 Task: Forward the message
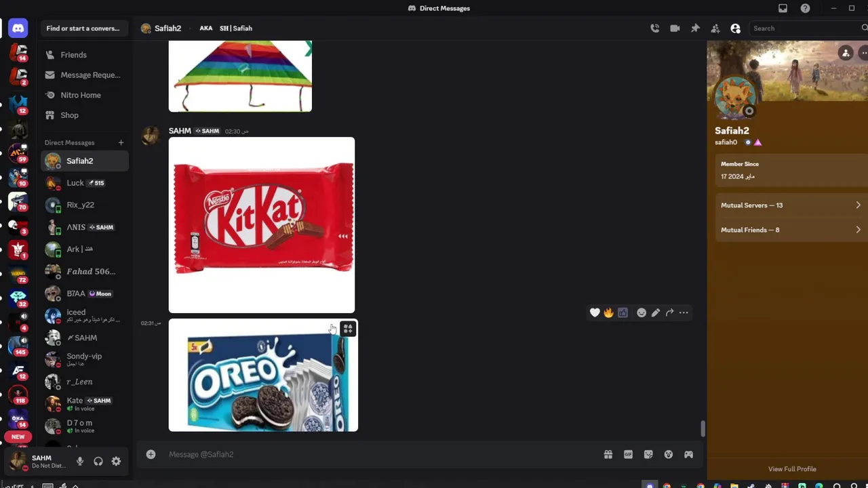pyautogui.click(x=669, y=312)
